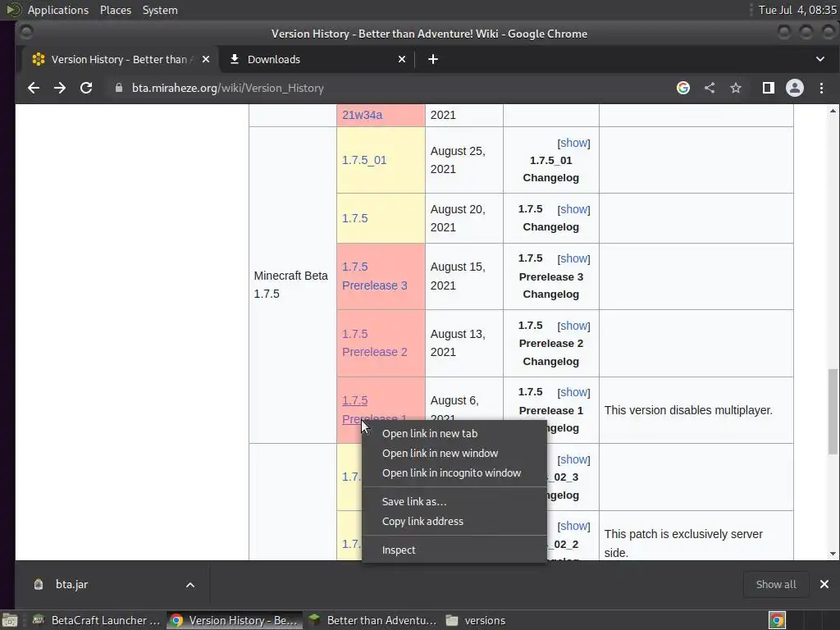
Task: Open the 1.7.5 Prerelease 3 link
Action: tap(374, 276)
